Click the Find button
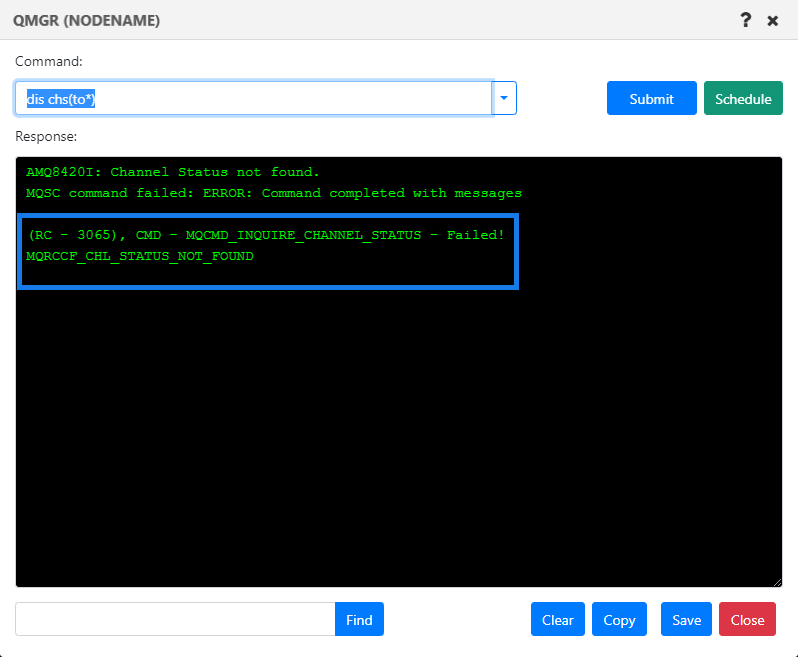The image size is (798, 657). (359, 619)
